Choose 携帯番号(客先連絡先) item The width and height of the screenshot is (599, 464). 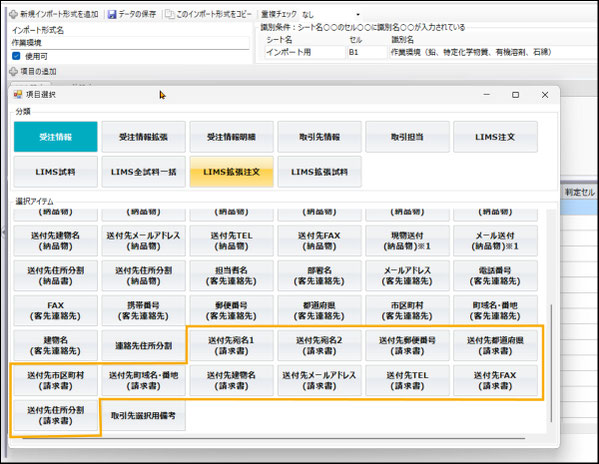click(x=144, y=310)
